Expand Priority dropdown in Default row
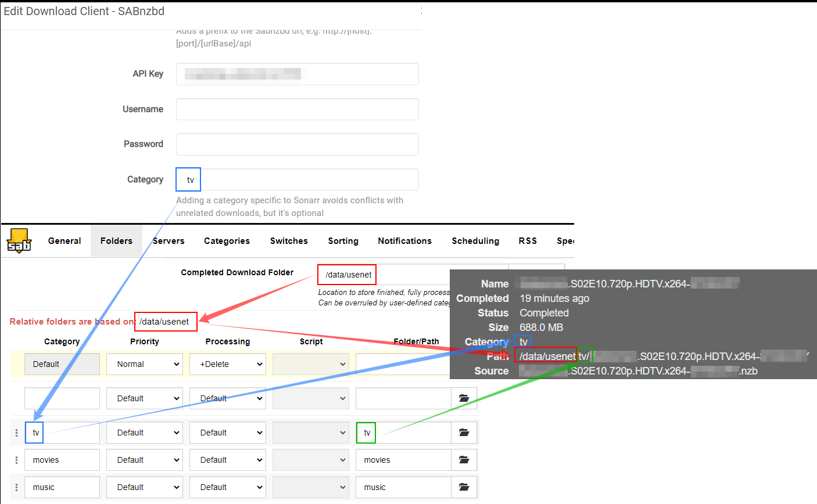Screen dimensions: 817x504 [x=145, y=364]
